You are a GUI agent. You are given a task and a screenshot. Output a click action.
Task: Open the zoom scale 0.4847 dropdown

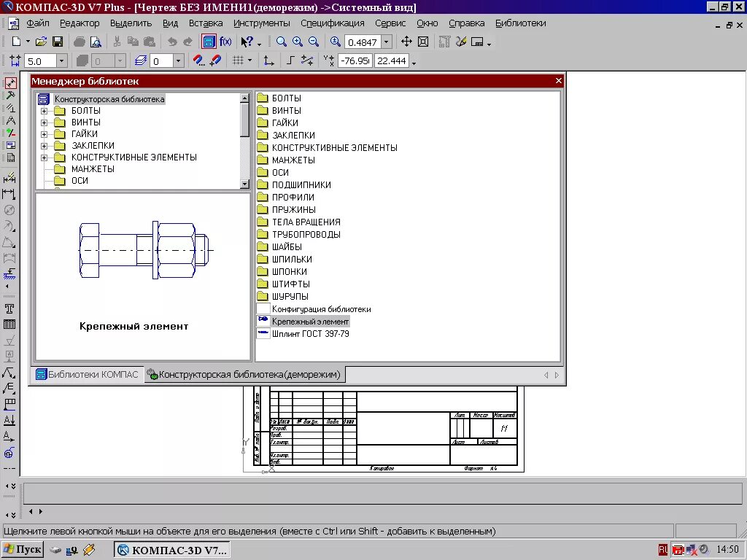point(387,42)
